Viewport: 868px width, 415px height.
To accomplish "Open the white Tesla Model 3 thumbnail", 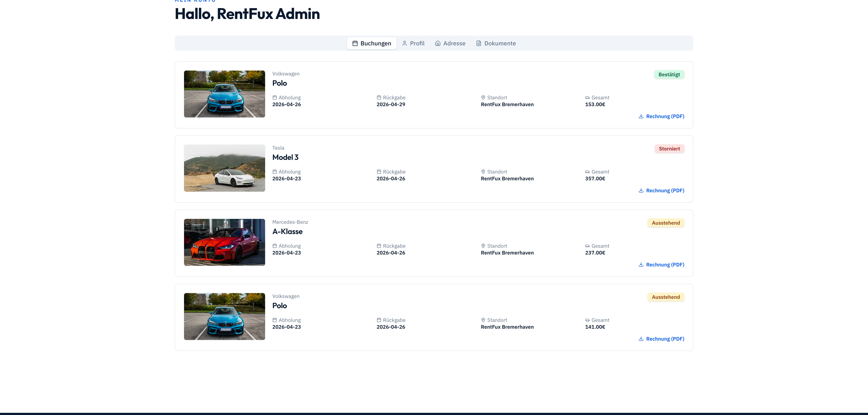I will pos(224,168).
